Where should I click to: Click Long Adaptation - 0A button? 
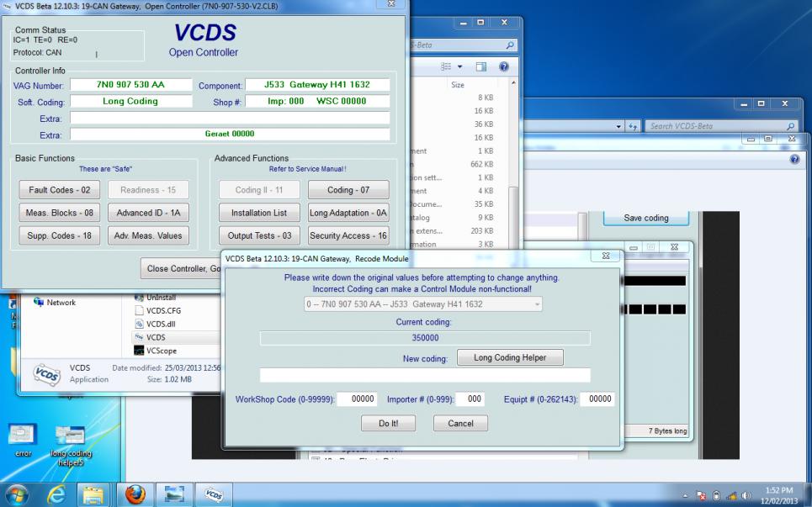coord(348,213)
